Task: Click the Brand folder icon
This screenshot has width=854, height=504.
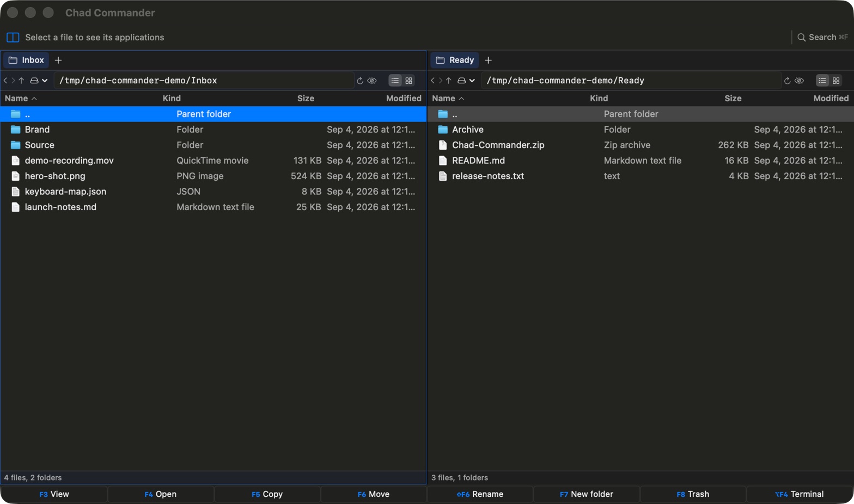Action: (15, 130)
